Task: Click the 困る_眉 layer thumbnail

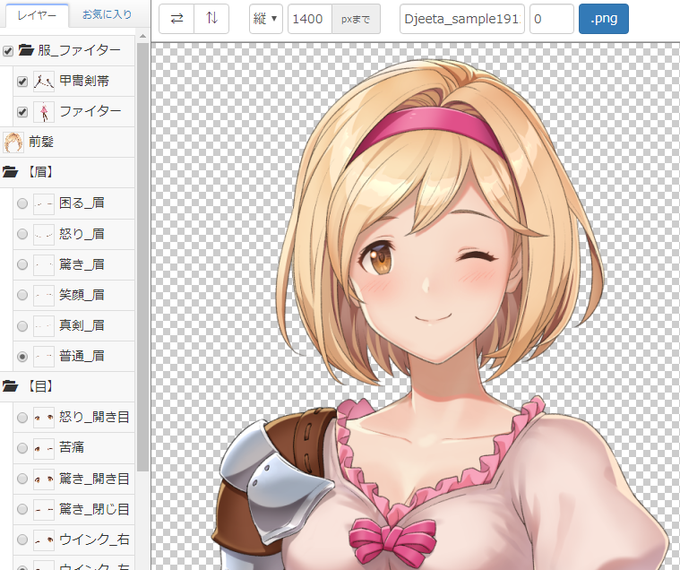Action: pos(44,203)
